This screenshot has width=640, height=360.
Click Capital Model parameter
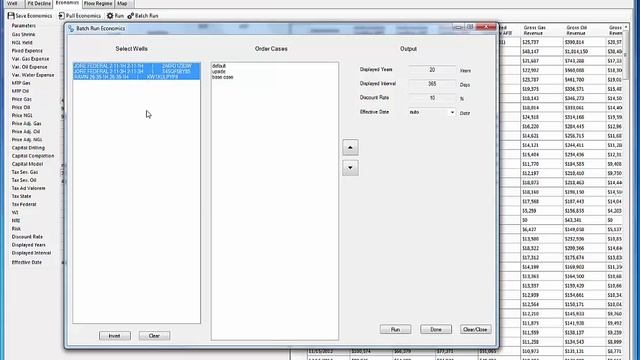[27, 164]
